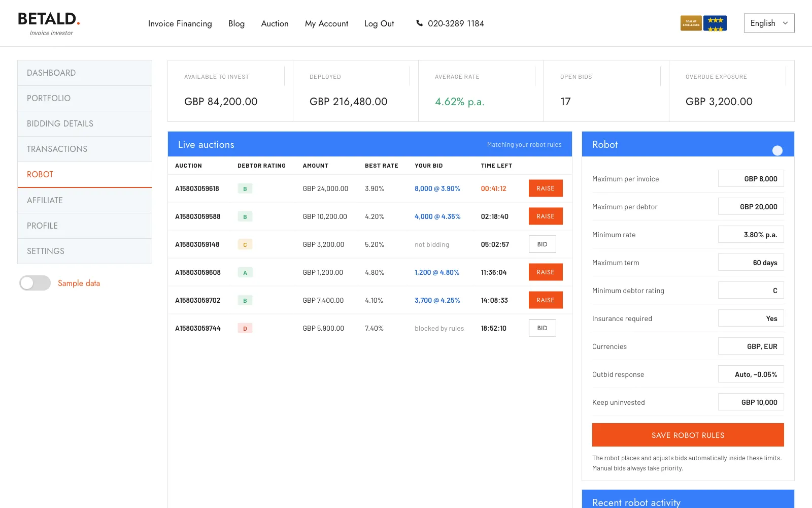Viewport: 812px width, 508px height.
Task: Click the time left 00:41:12
Action: coord(493,188)
